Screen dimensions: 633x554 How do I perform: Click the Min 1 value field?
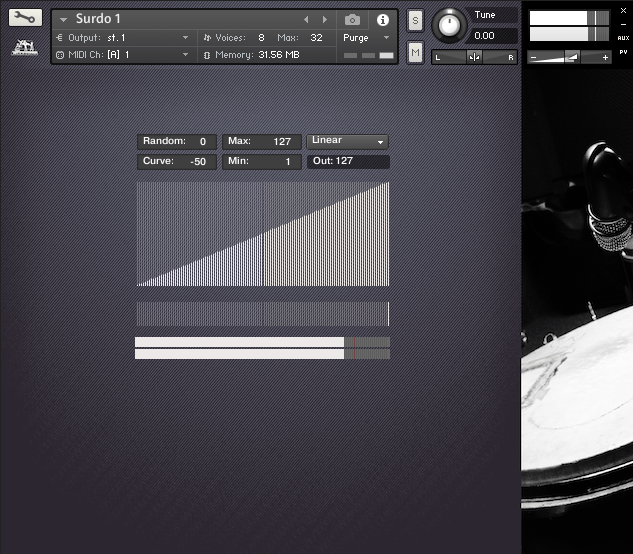(262, 162)
